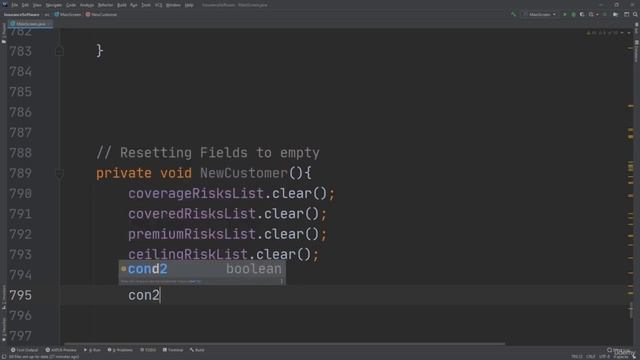Click the tool windows quick access icon
Screen dimensions: 640x360
tap(4, 357)
